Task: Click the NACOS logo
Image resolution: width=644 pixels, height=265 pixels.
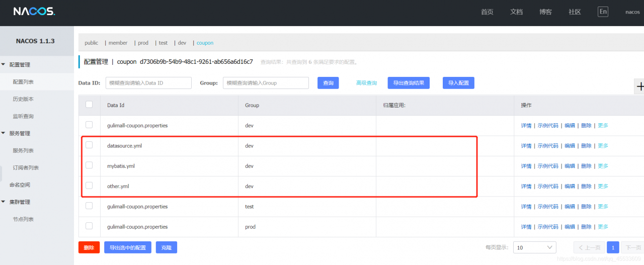Action: [34, 12]
